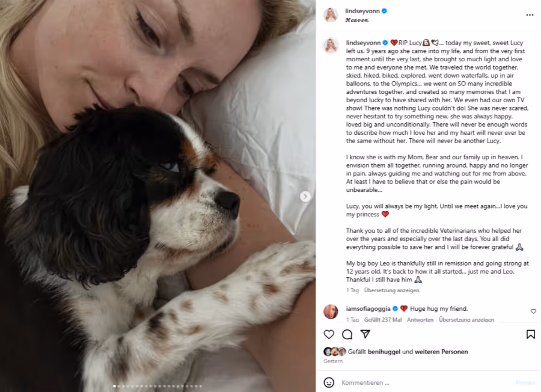Open the Heaven audio link
This screenshot has height=392, width=541.
point(357,20)
